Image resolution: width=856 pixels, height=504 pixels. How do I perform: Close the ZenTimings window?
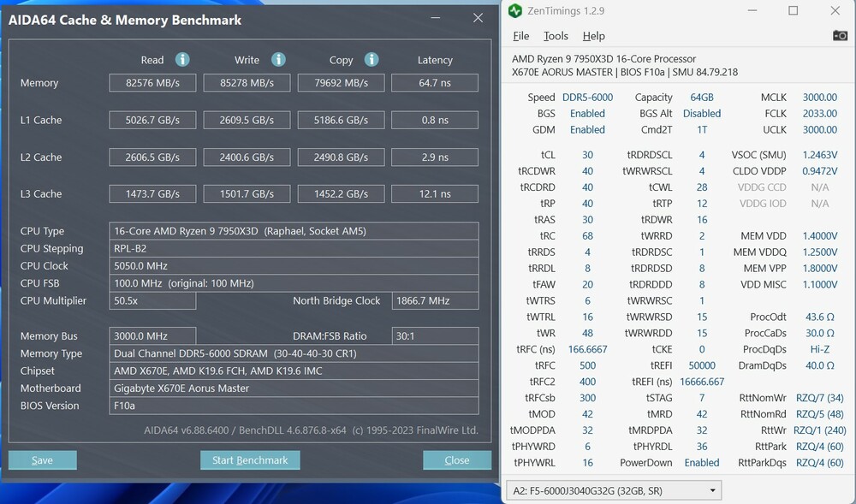point(835,11)
